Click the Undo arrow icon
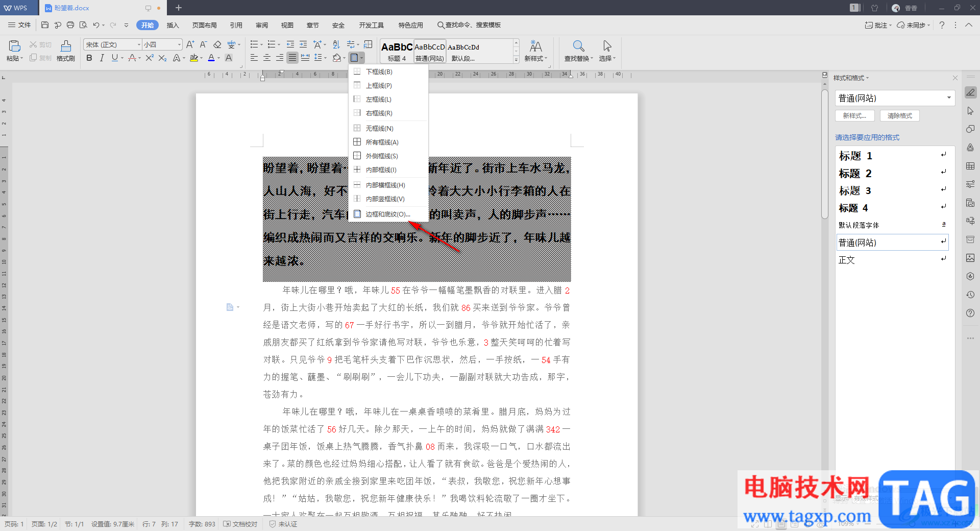Screen dimensions: 980x531 (96, 25)
